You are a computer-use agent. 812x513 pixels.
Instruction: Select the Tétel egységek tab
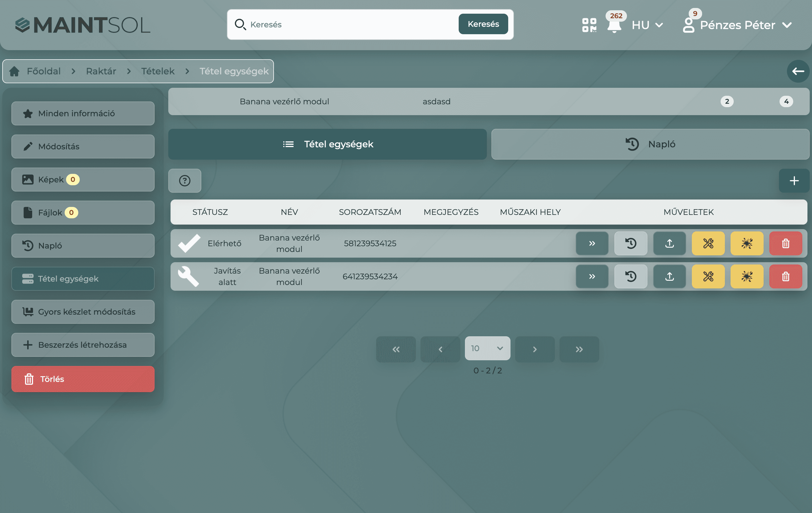(327, 144)
